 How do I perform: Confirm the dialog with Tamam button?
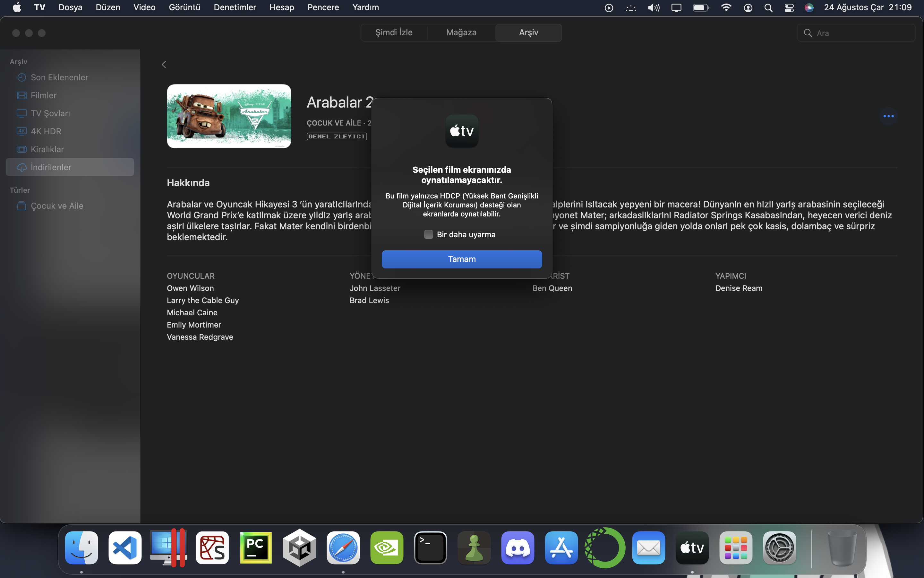pyautogui.click(x=462, y=259)
